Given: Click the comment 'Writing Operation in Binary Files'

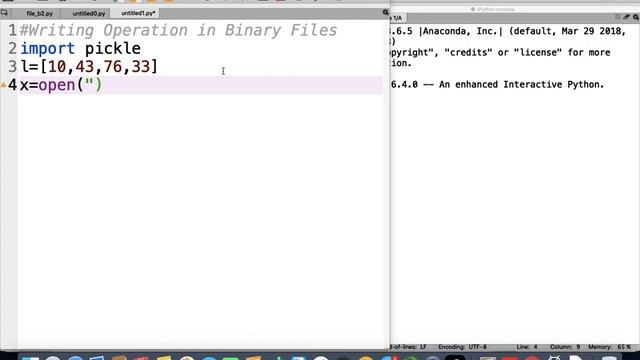Looking at the screenshot, I should tap(178, 30).
